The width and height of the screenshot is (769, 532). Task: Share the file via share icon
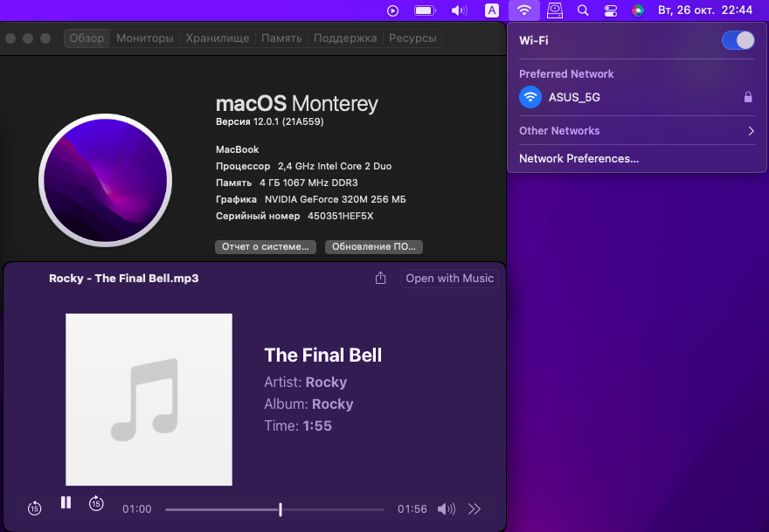coord(381,278)
